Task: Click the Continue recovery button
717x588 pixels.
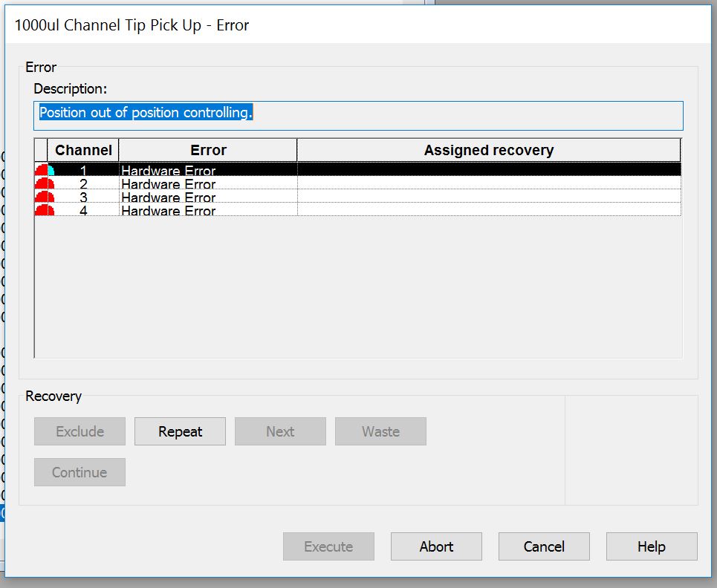Action: (x=80, y=472)
